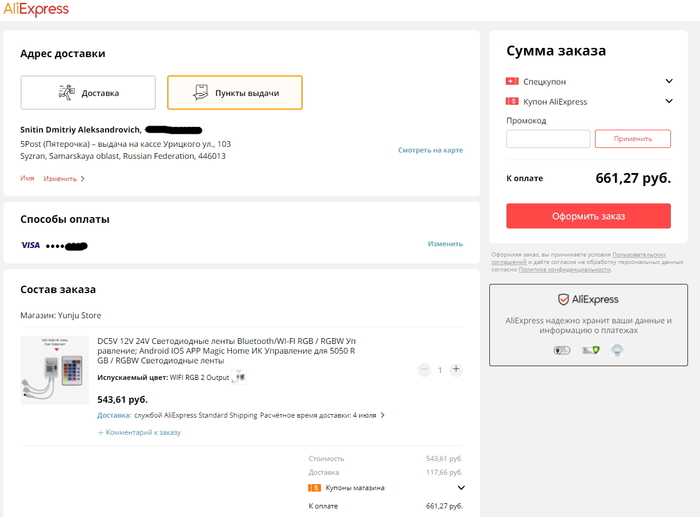
Task: Add a Комментарий к заказу
Action: pyautogui.click(x=139, y=432)
